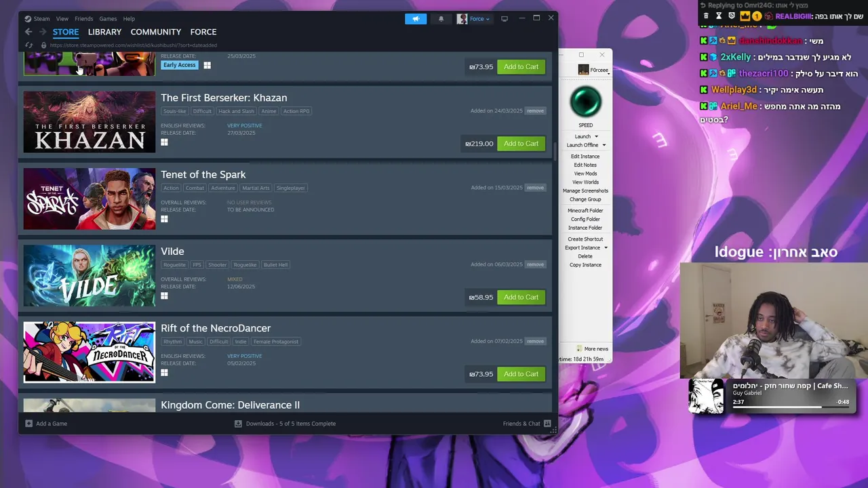Switch to the STORE tab
Viewport: 868px width, 488px height.
point(66,32)
